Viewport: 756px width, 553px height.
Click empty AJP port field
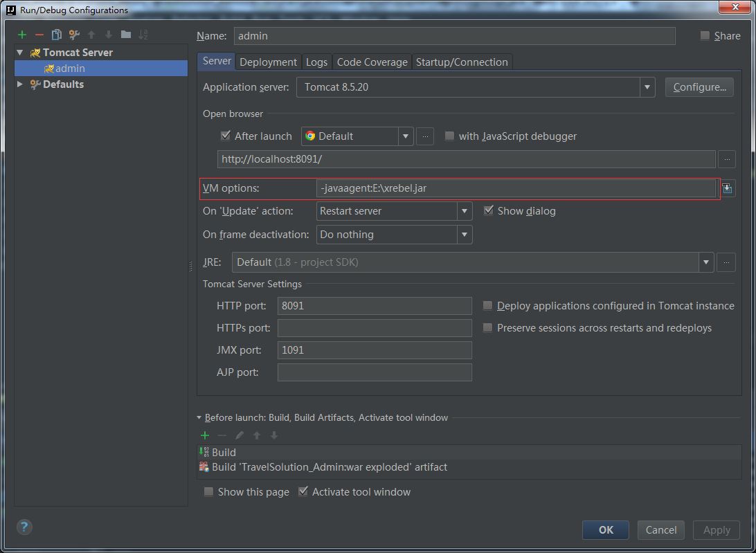[x=375, y=372]
